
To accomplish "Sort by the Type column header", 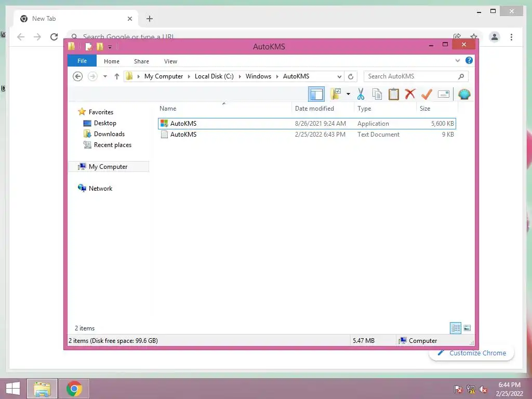I will click(x=385, y=109).
